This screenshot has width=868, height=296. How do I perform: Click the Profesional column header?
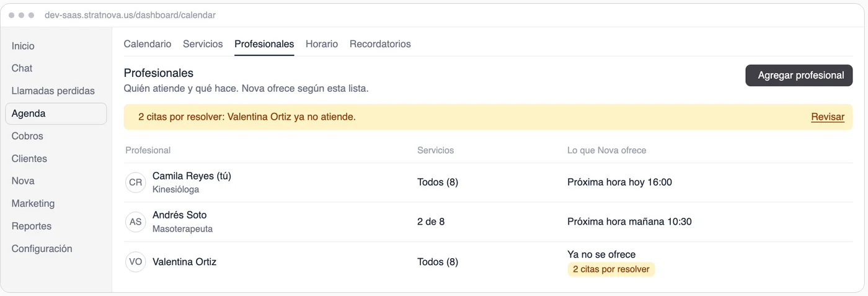(148, 150)
